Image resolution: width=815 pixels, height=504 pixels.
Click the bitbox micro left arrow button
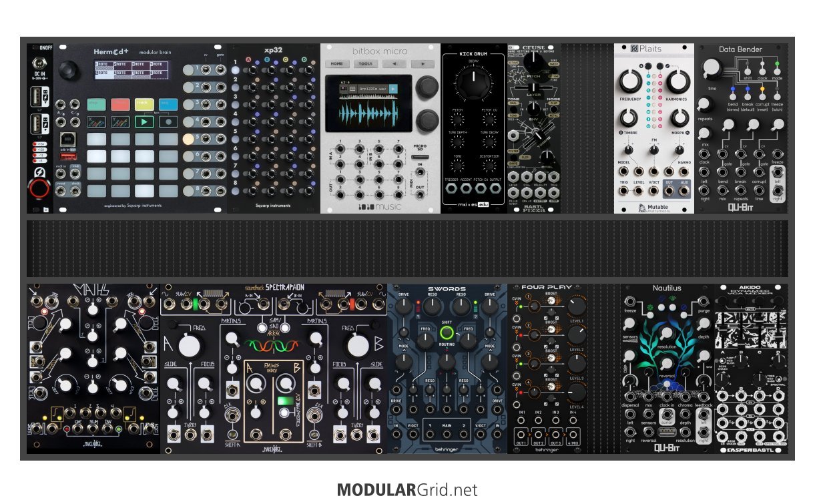point(394,63)
